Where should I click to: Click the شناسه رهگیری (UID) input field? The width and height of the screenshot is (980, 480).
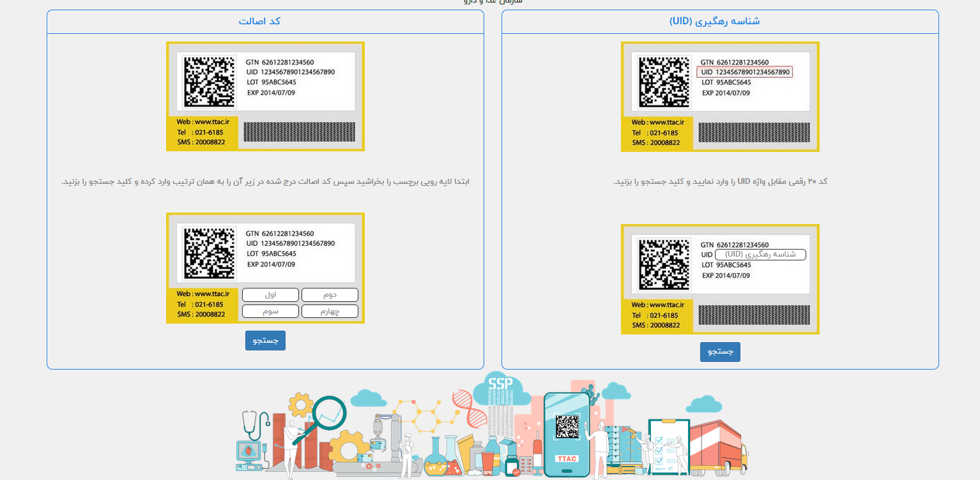760,255
